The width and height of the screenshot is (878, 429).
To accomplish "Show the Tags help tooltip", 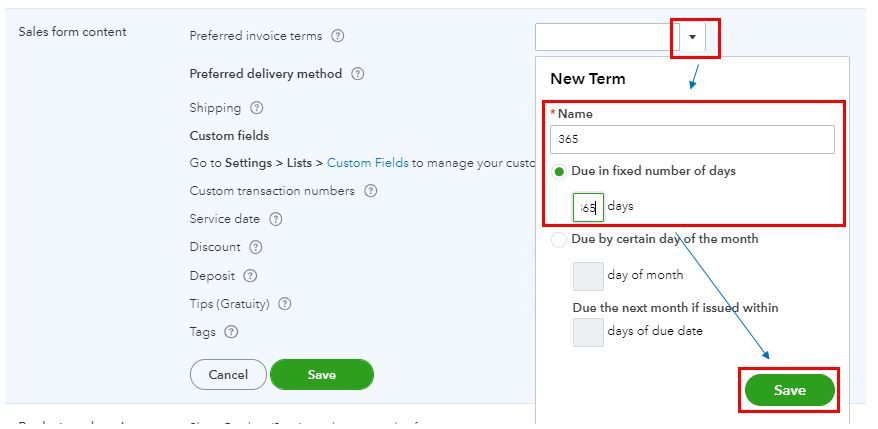I will coord(232,332).
